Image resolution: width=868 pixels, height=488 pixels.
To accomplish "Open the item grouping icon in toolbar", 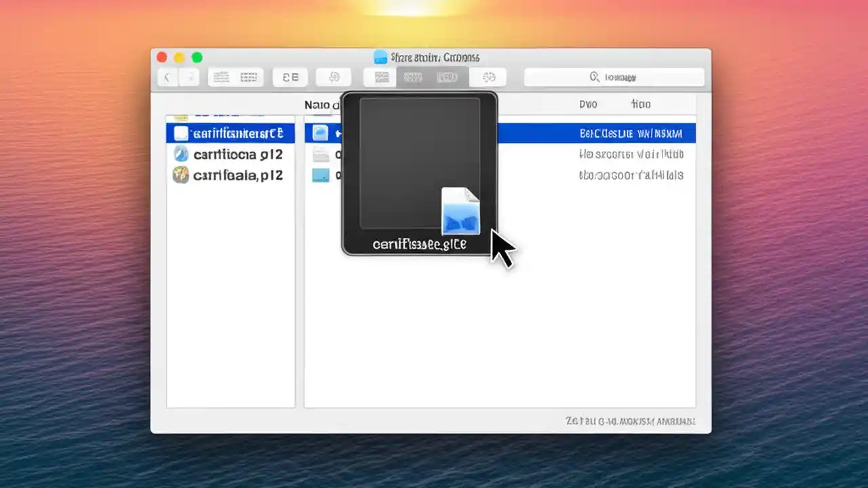I will coord(290,77).
